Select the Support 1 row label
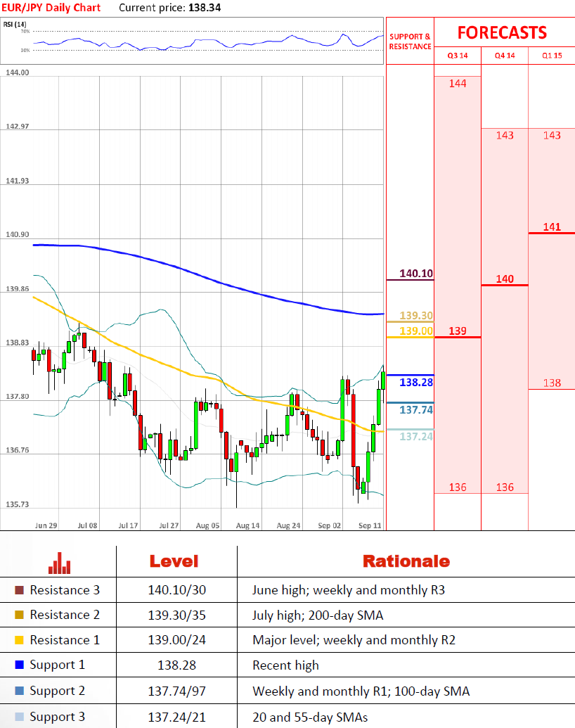The width and height of the screenshot is (575, 728). click(57, 665)
